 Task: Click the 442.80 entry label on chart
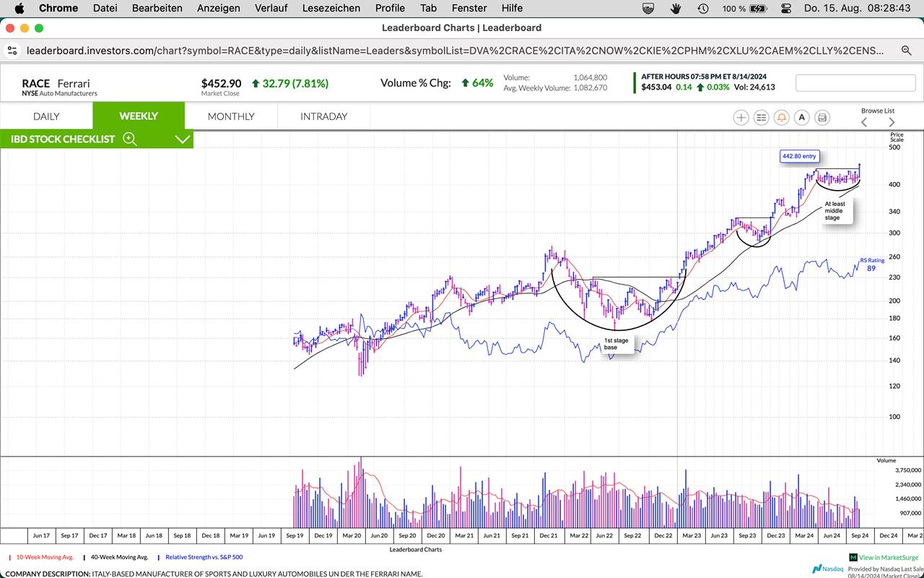click(799, 156)
